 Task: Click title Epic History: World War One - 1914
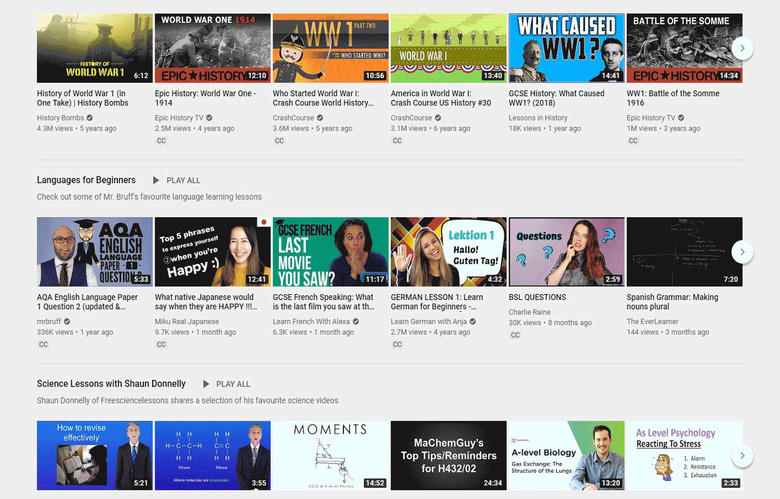pos(205,98)
